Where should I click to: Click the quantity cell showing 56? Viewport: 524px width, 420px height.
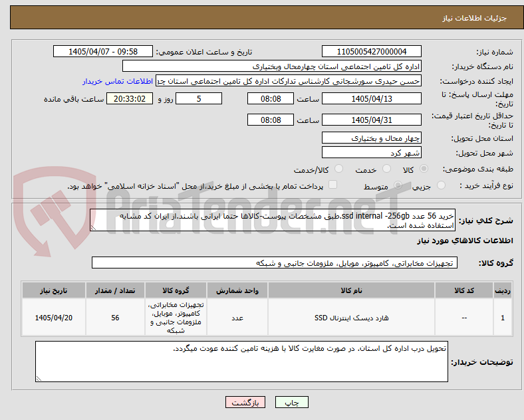click(115, 318)
